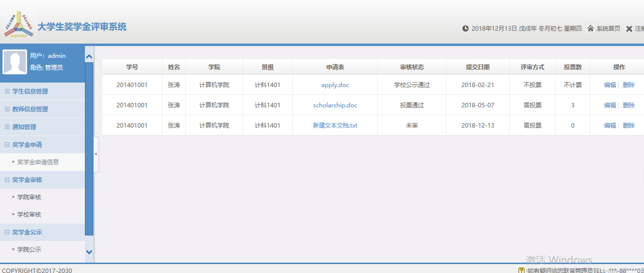Screen dimensions: 644x273
Task: Delete the scholarship.doc row
Action: pos(629,105)
